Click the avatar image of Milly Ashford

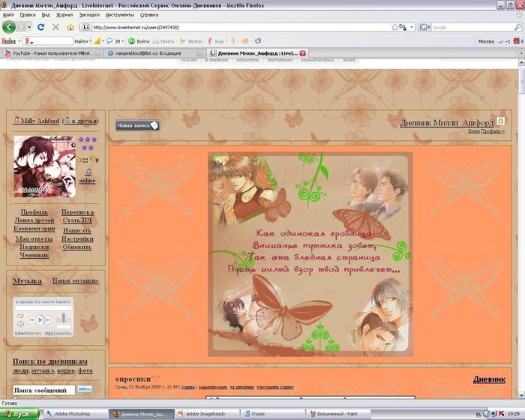[44, 166]
